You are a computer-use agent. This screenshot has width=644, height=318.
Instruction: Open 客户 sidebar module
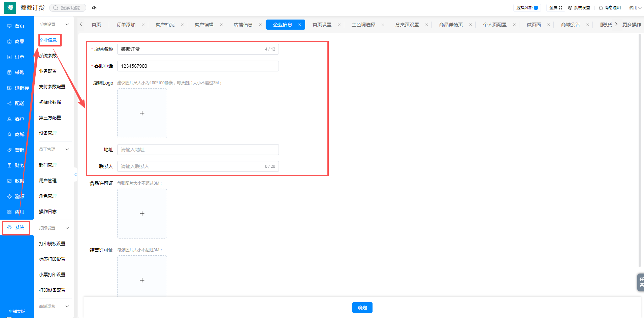tap(16, 119)
